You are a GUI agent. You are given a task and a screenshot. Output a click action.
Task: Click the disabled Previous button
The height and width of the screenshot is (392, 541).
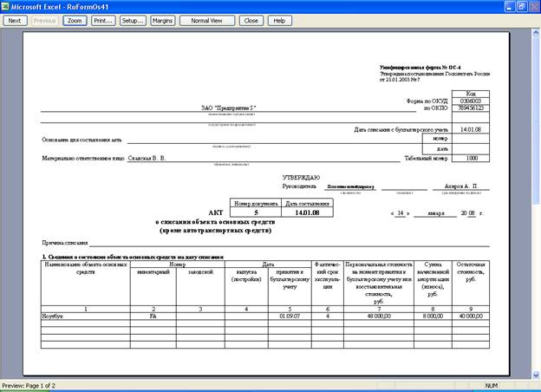(x=44, y=21)
